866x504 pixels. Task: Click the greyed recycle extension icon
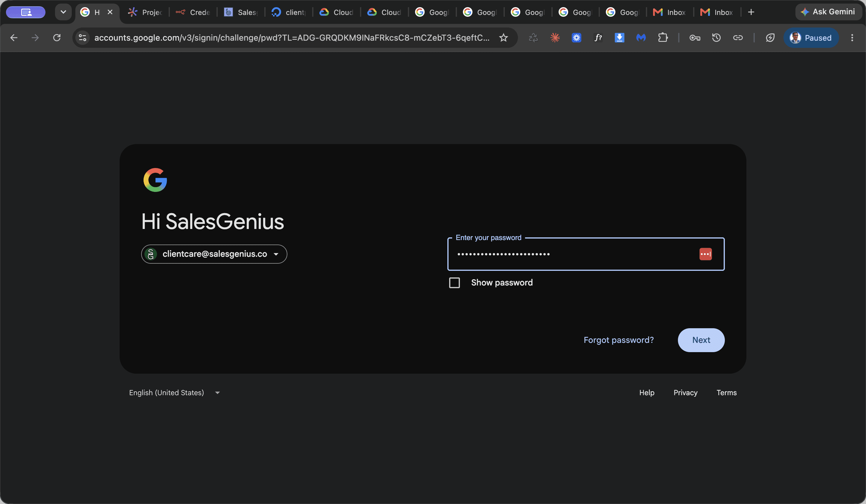click(533, 38)
